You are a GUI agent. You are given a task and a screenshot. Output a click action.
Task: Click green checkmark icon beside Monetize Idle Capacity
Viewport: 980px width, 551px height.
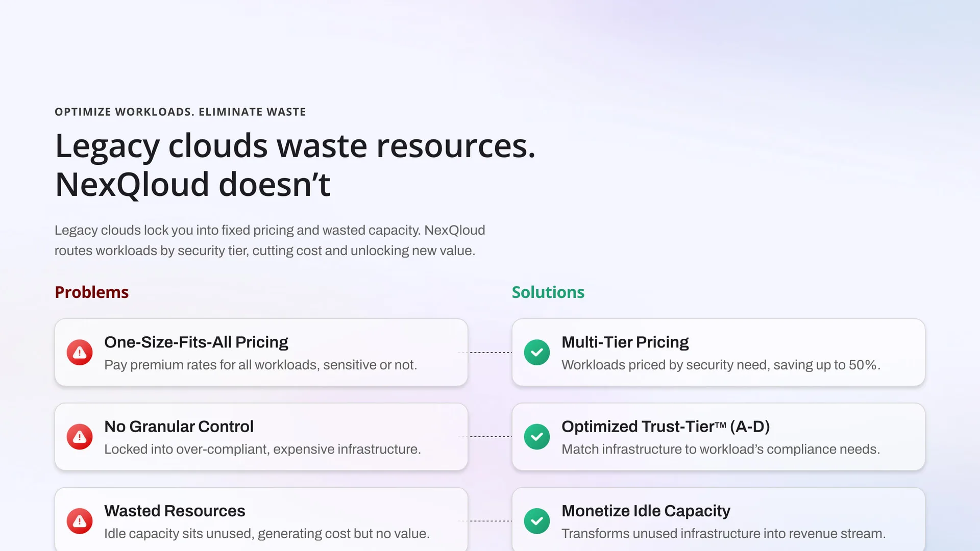tap(537, 521)
